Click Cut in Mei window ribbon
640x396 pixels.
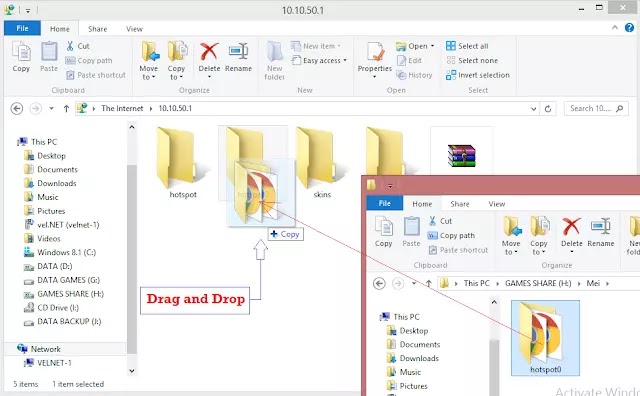click(x=440, y=221)
